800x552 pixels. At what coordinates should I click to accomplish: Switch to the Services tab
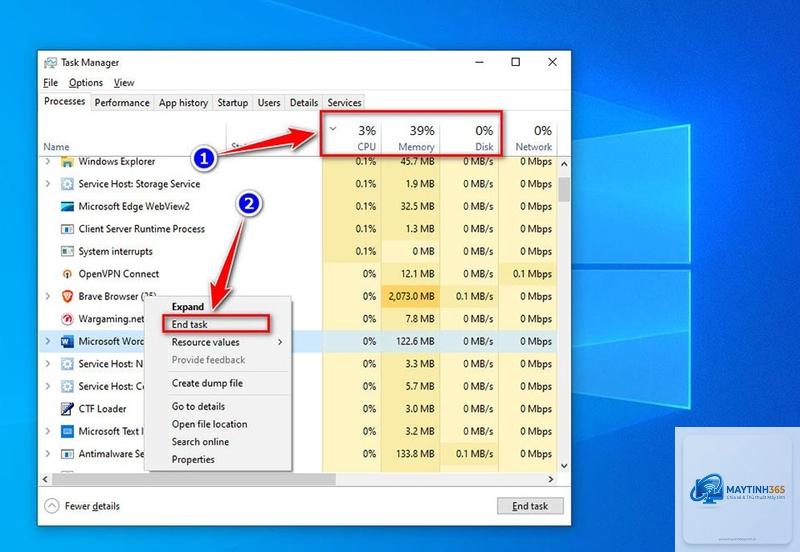tap(344, 103)
